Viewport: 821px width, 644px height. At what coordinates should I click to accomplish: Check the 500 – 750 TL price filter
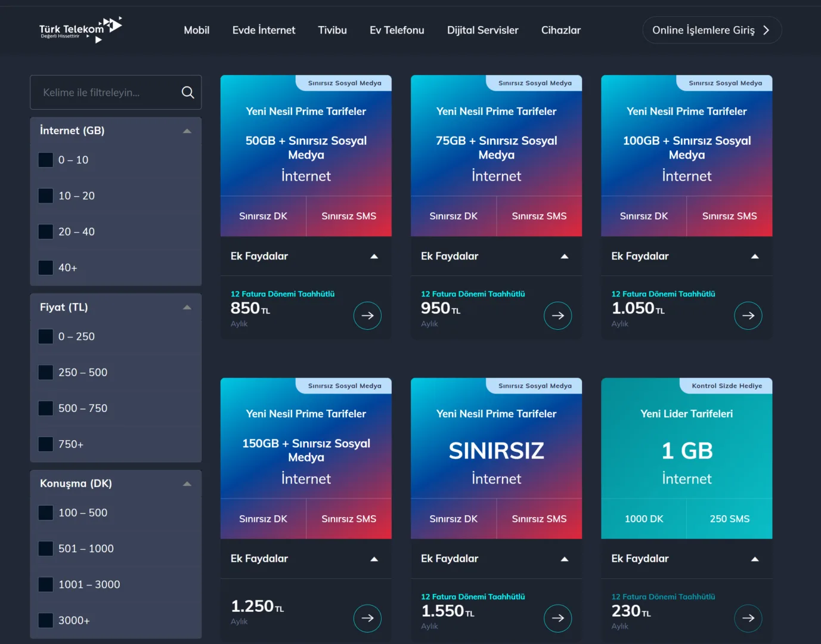46,408
